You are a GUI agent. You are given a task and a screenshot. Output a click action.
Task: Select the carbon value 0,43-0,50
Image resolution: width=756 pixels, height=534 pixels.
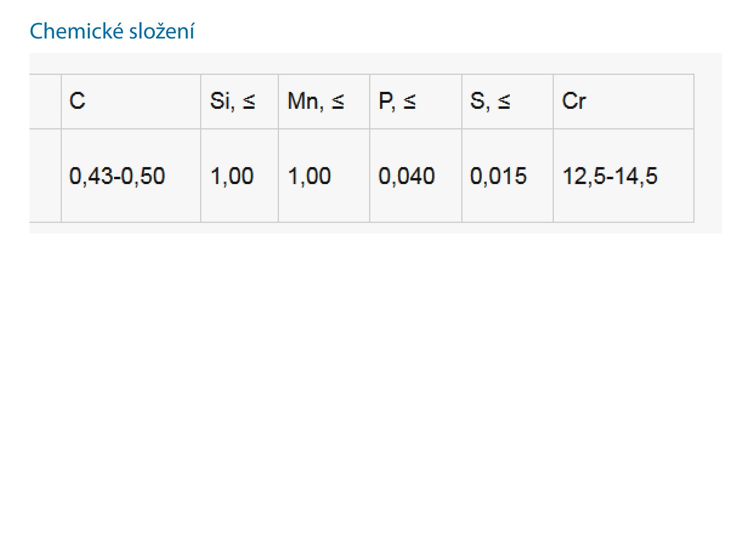pyautogui.click(x=117, y=176)
